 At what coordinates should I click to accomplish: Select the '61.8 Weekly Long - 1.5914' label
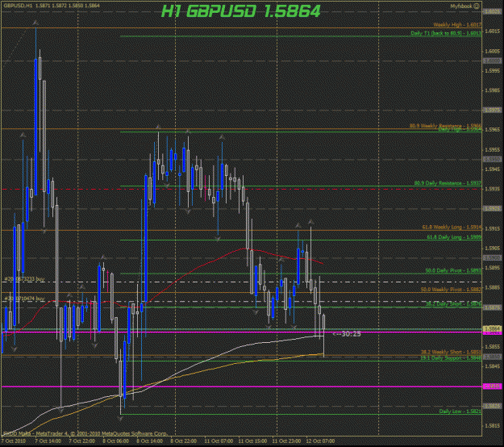pyautogui.click(x=452, y=227)
